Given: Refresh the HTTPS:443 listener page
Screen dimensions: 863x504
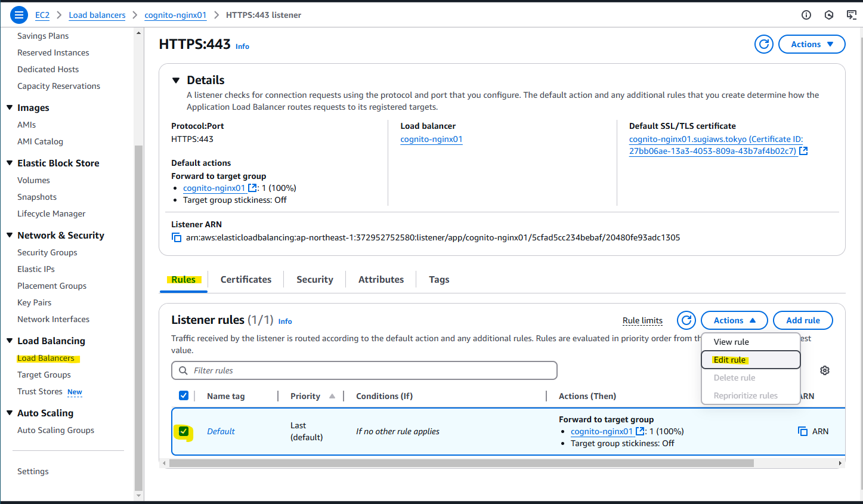Looking at the screenshot, I should tap(764, 44).
